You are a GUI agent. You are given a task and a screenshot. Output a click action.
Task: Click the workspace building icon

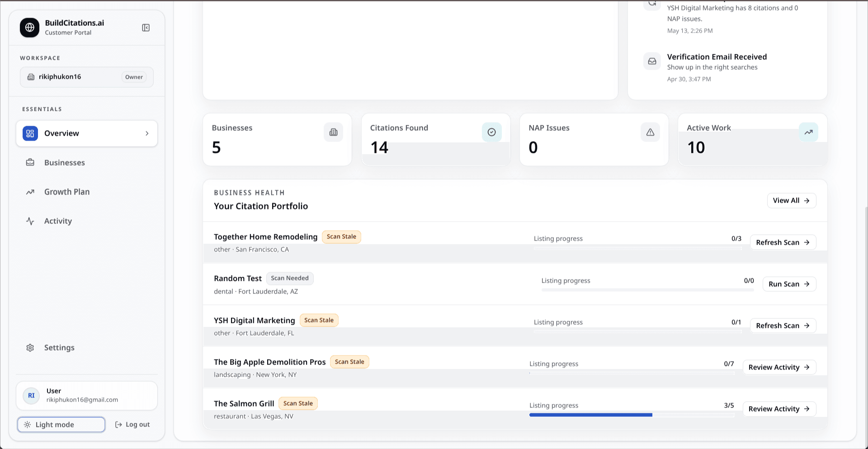click(31, 77)
